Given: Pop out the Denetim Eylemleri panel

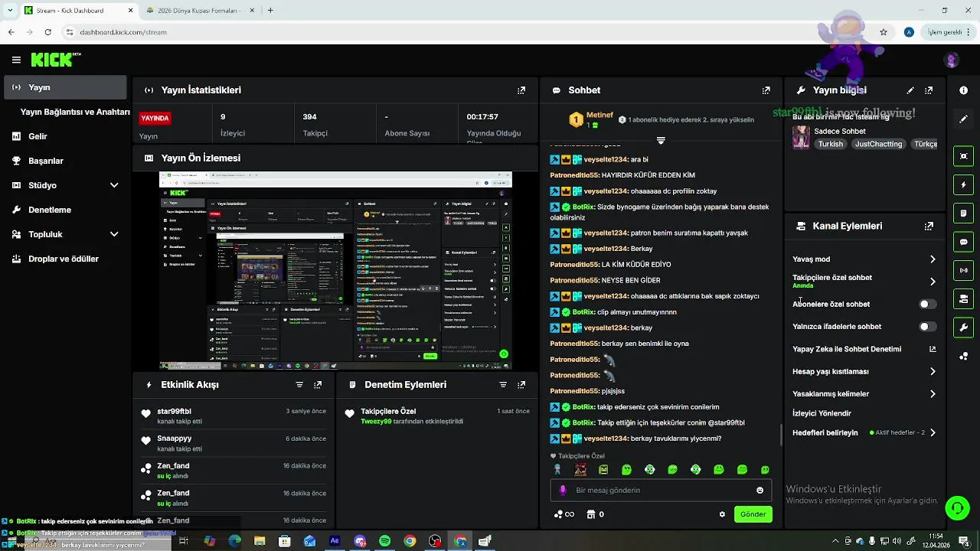Looking at the screenshot, I should point(521,385).
